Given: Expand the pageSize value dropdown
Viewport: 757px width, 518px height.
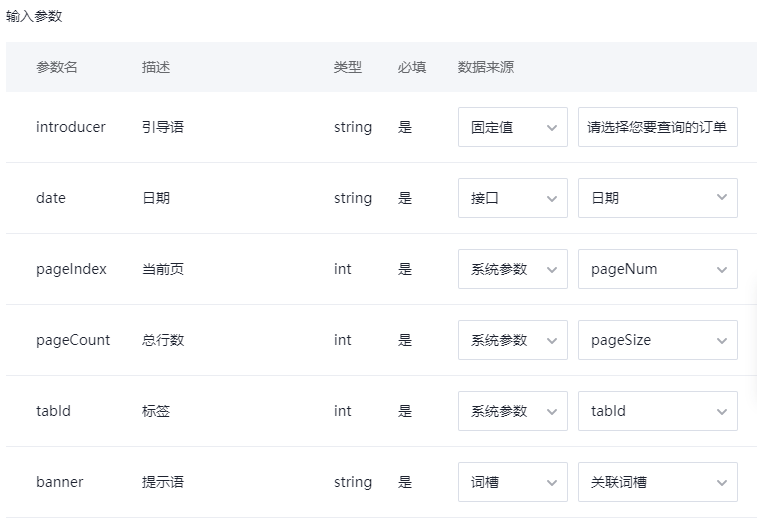Looking at the screenshot, I should pos(658,340).
